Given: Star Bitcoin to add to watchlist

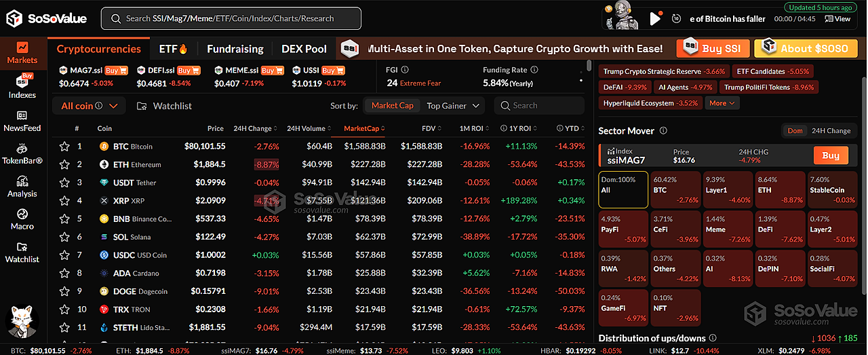Looking at the screenshot, I should pyautogui.click(x=64, y=146).
